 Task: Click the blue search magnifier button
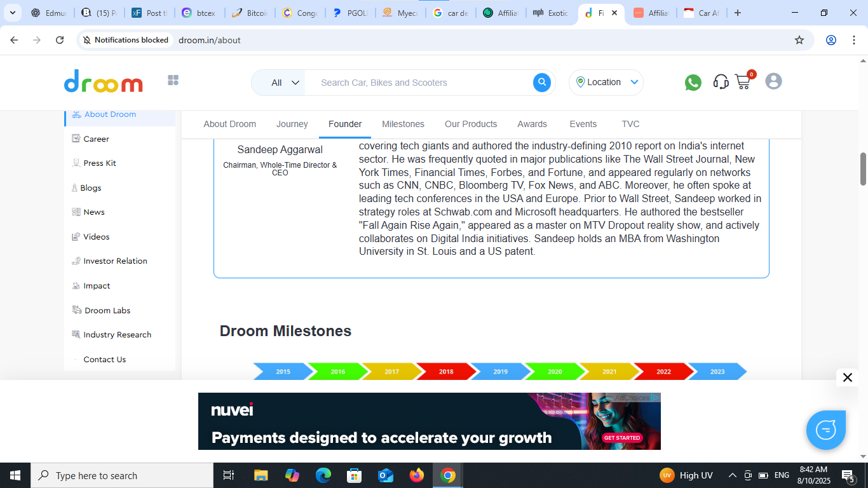[x=542, y=82]
